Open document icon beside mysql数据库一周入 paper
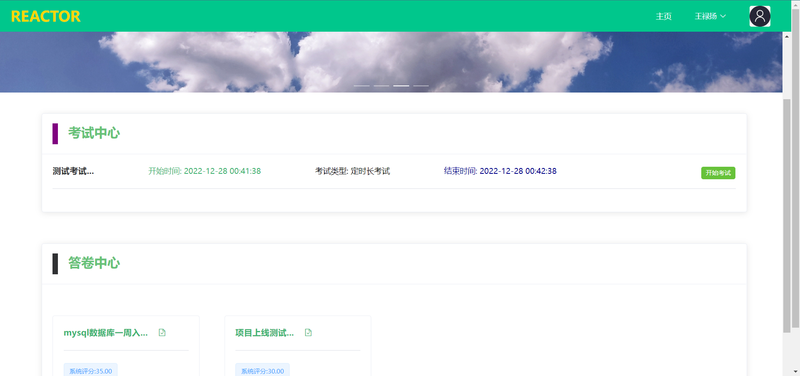 (162, 333)
